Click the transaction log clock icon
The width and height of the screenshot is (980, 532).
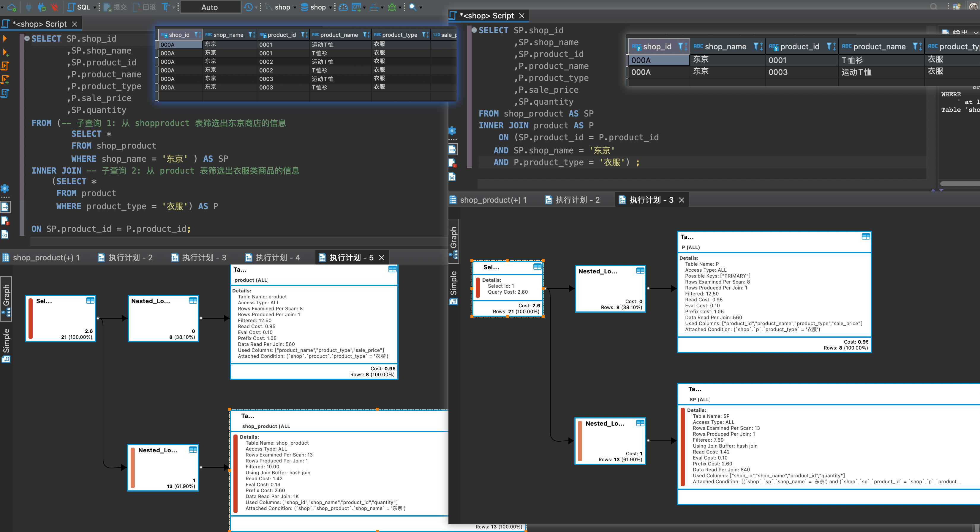pos(249,7)
